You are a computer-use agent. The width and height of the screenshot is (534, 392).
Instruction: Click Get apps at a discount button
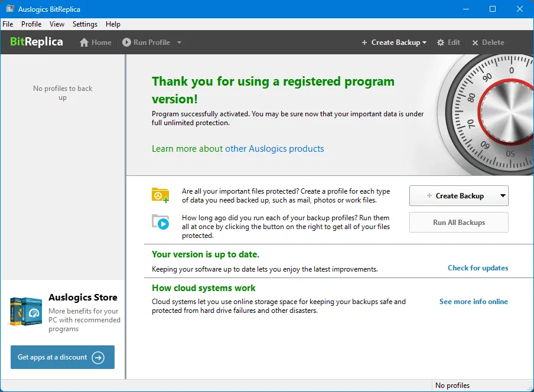63,357
